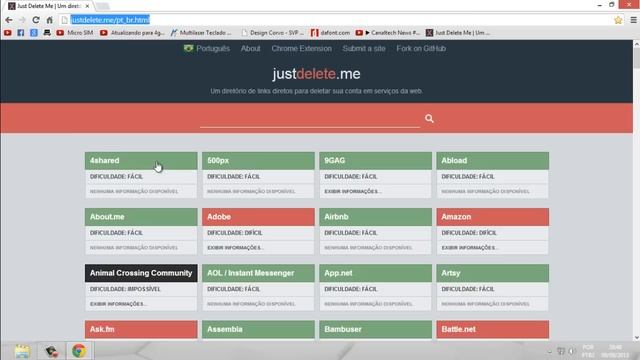Click the page vertical scrollbar thumb

(636, 58)
